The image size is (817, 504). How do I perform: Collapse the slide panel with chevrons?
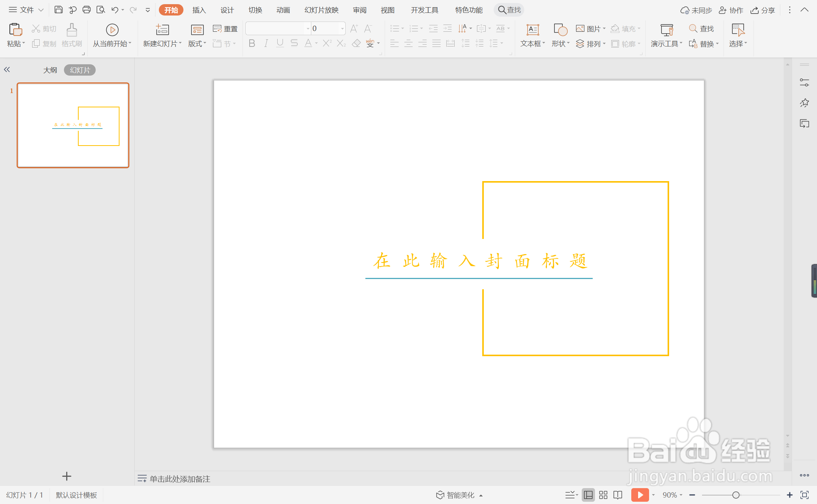pyautogui.click(x=7, y=70)
